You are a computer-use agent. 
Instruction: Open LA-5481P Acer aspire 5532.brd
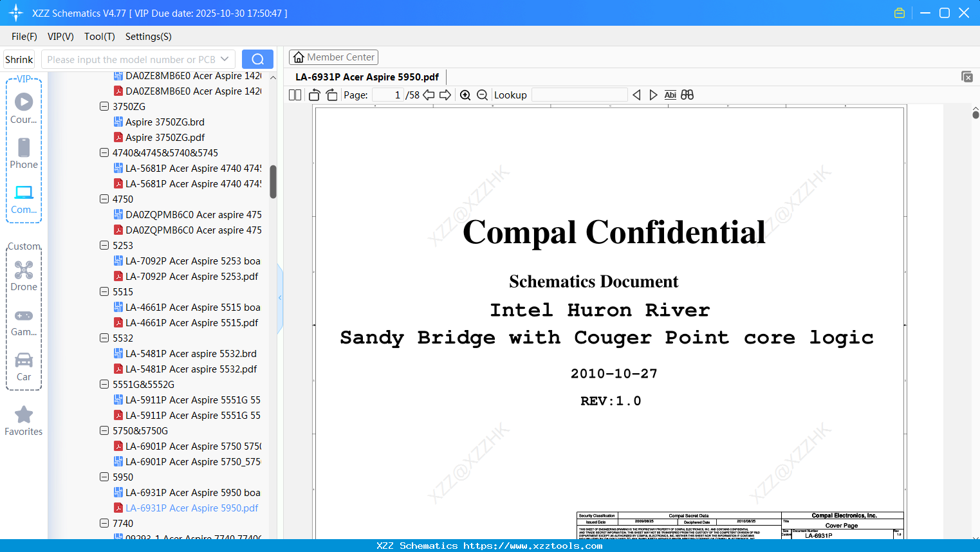[x=185, y=353]
